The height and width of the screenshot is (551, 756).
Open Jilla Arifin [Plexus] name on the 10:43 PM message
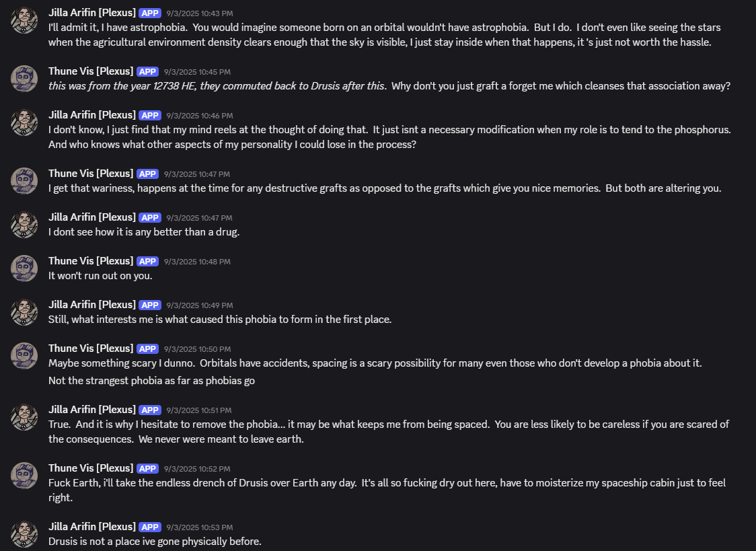[x=91, y=13]
